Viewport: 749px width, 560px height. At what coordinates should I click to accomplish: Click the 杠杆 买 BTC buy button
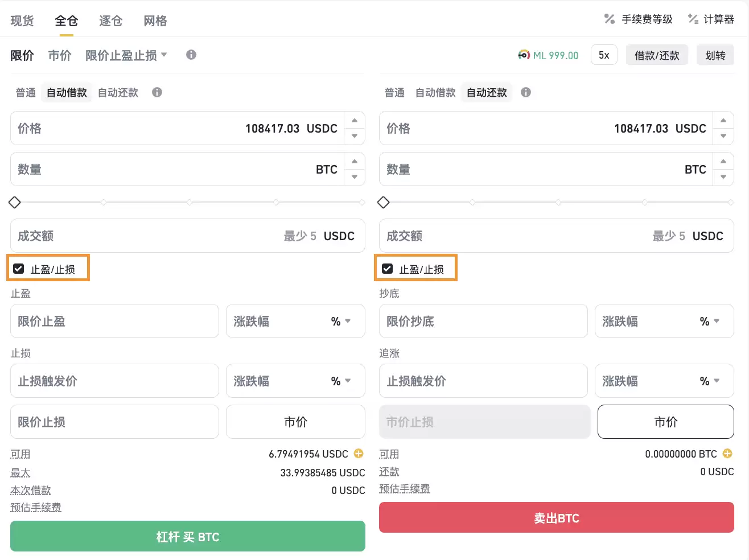tap(188, 536)
